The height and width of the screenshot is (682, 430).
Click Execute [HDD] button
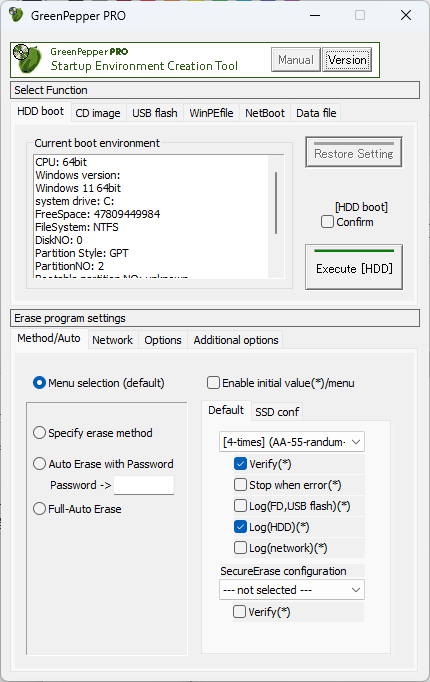coord(354,267)
